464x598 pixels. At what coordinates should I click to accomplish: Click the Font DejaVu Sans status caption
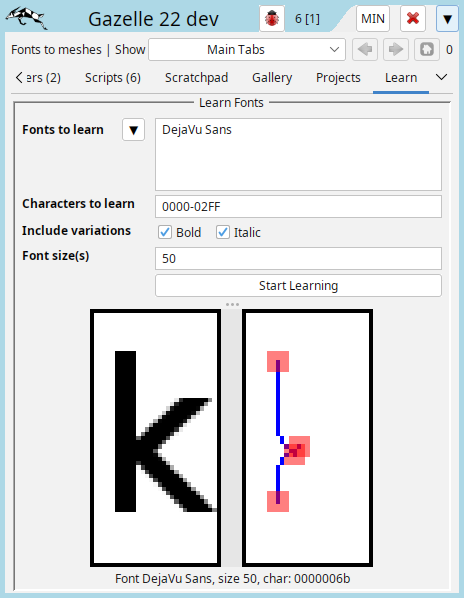tap(233, 579)
